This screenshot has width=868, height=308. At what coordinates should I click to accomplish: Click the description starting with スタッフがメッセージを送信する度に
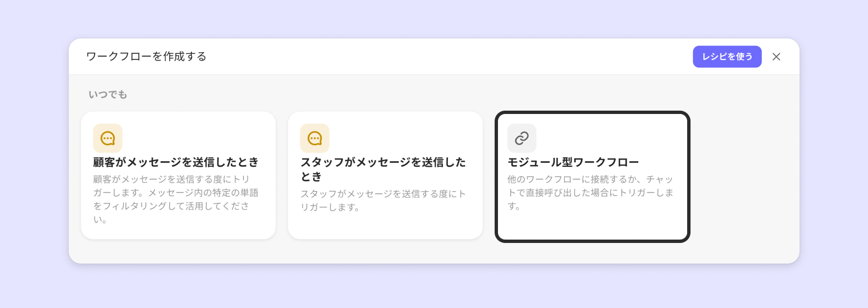(x=383, y=201)
